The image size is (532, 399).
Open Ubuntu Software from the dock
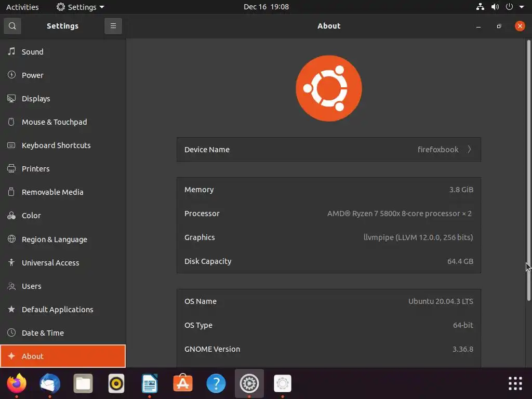tap(182, 383)
